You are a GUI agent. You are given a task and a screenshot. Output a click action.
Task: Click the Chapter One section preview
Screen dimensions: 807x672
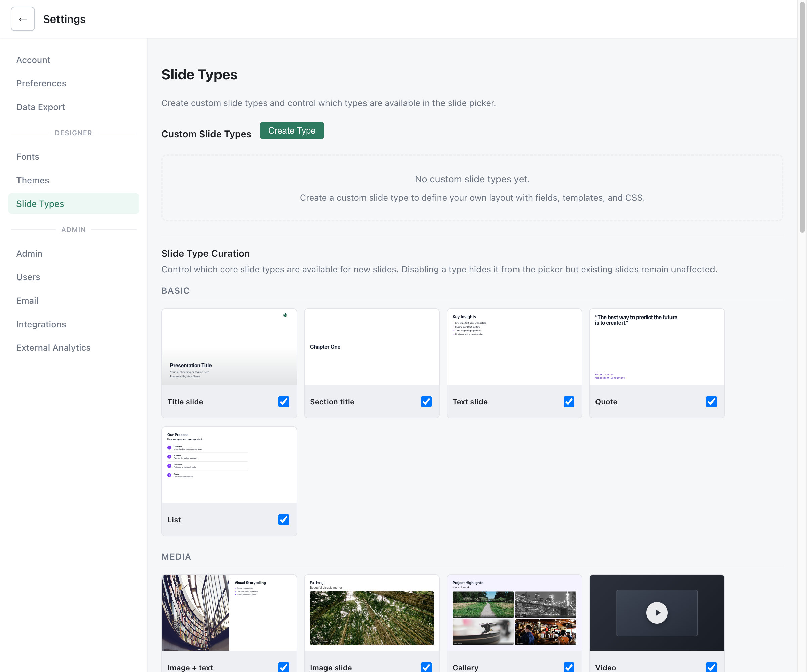(x=372, y=347)
